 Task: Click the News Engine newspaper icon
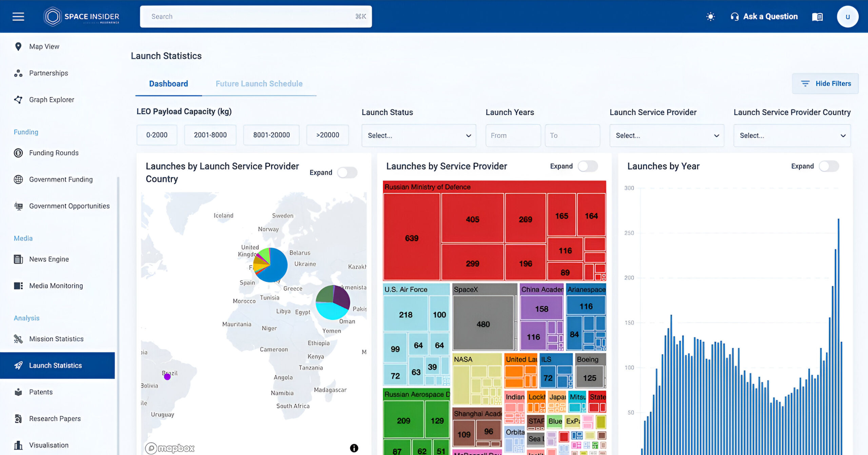coord(18,259)
